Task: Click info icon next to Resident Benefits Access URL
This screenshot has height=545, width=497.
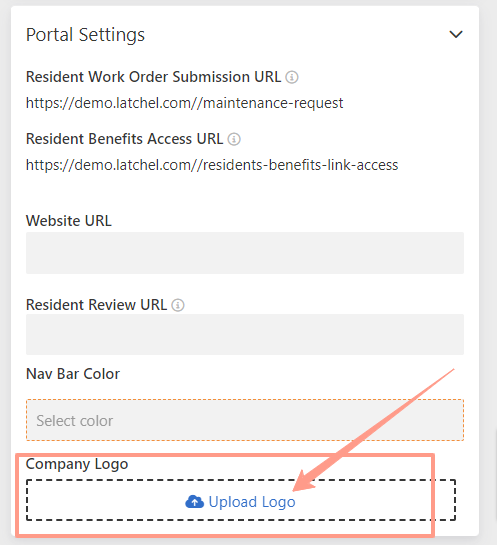Action: click(234, 139)
